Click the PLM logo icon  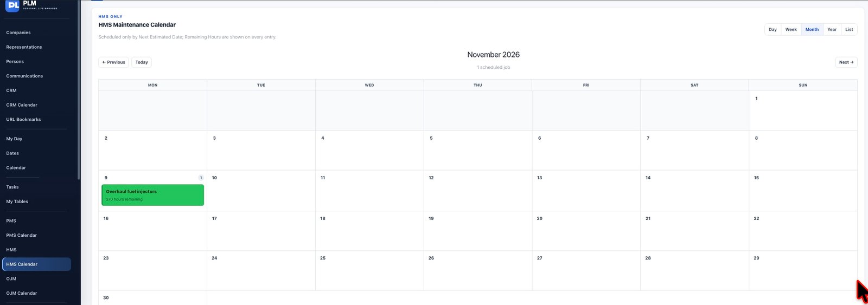12,5
